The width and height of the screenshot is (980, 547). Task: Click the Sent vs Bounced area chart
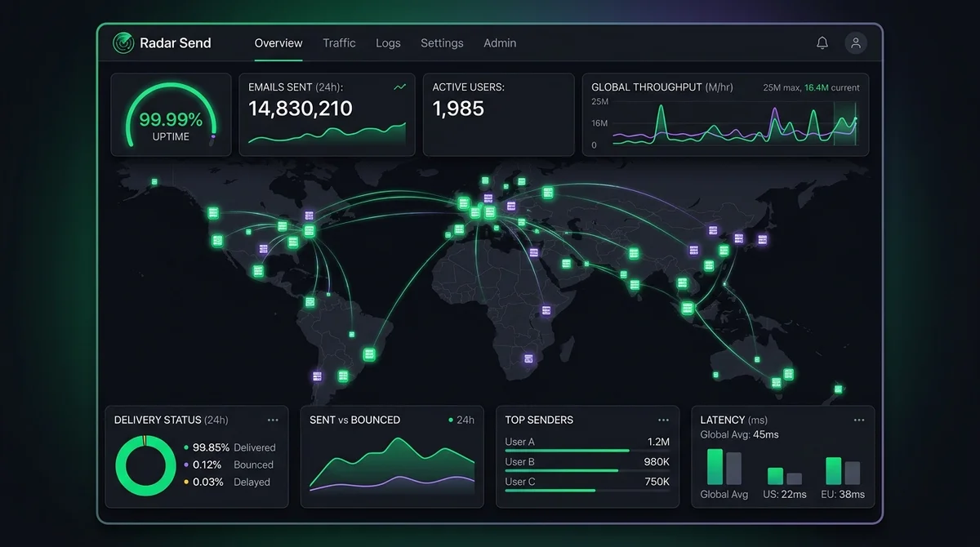[392, 465]
